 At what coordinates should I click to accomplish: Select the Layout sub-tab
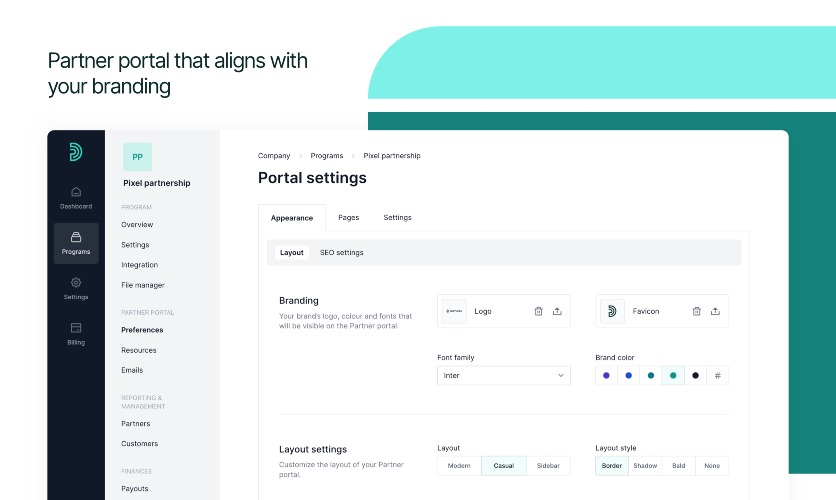pos(292,253)
